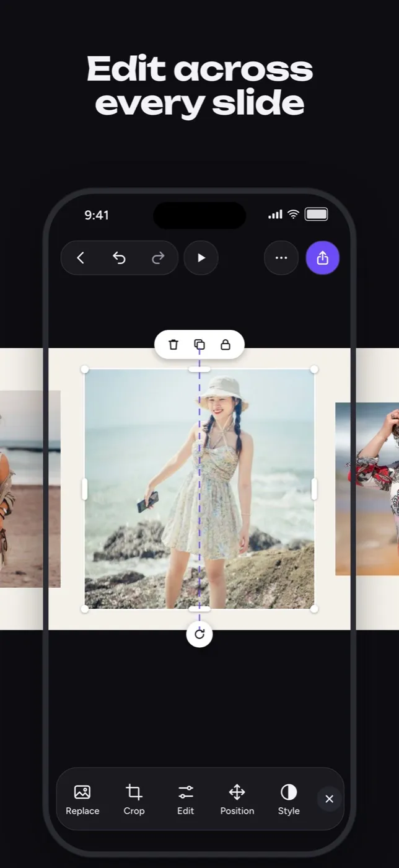
Task: Open the Replace image tool
Action: pos(82,799)
